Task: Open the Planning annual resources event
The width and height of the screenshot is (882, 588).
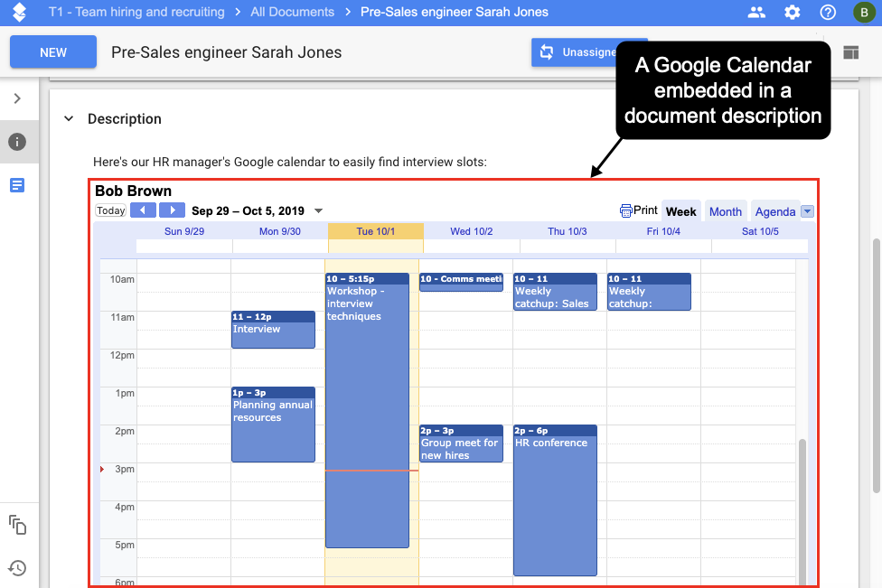Action: pos(274,425)
